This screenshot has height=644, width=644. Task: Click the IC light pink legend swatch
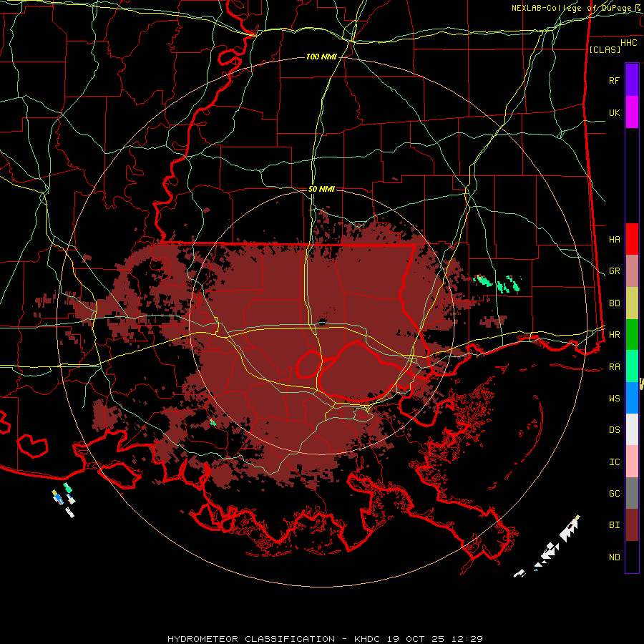pyautogui.click(x=632, y=462)
